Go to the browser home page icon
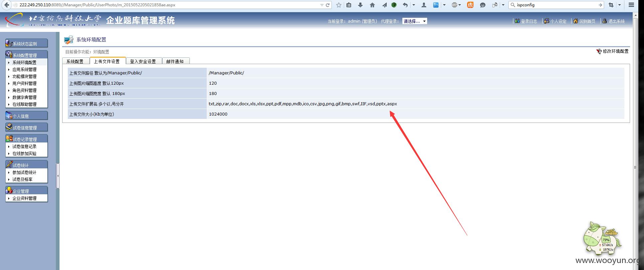The height and width of the screenshot is (270, 644). [x=372, y=5]
